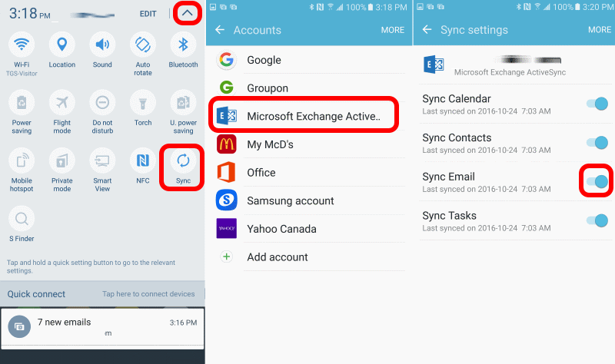The width and height of the screenshot is (615, 364).
Task: Tap EDIT in quick settings header
Action: [x=148, y=14]
